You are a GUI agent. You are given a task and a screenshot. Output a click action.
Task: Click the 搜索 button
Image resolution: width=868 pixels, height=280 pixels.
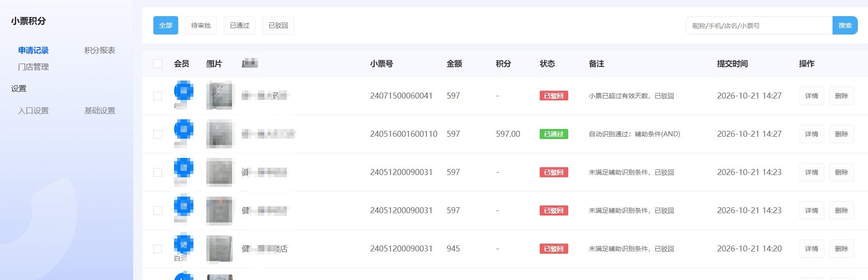(x=845, y=25)
